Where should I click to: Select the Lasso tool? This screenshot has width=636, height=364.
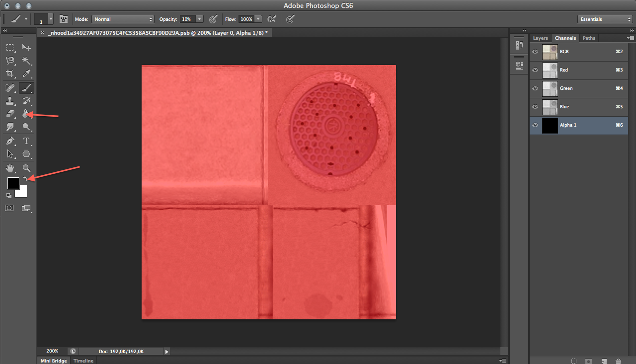10,61
